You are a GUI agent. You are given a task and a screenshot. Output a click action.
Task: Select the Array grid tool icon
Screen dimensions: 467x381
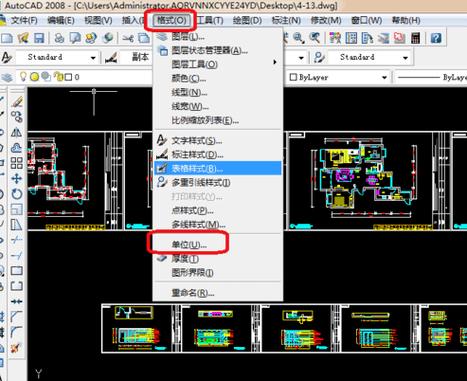[17, 163]
